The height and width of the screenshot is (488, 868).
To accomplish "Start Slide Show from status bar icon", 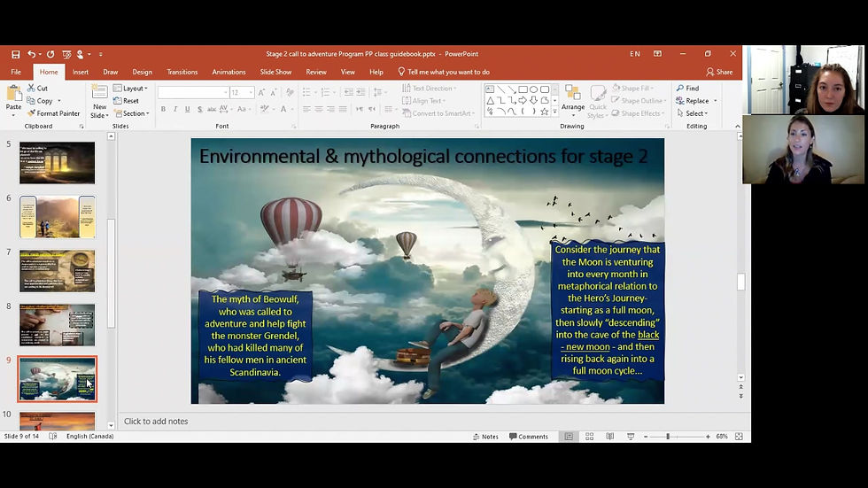I will coord(630,437).
